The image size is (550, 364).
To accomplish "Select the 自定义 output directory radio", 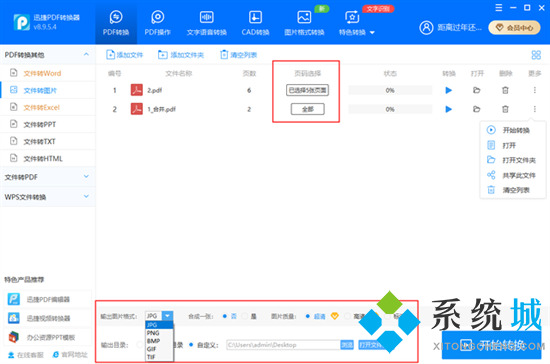I will point(191,345).
